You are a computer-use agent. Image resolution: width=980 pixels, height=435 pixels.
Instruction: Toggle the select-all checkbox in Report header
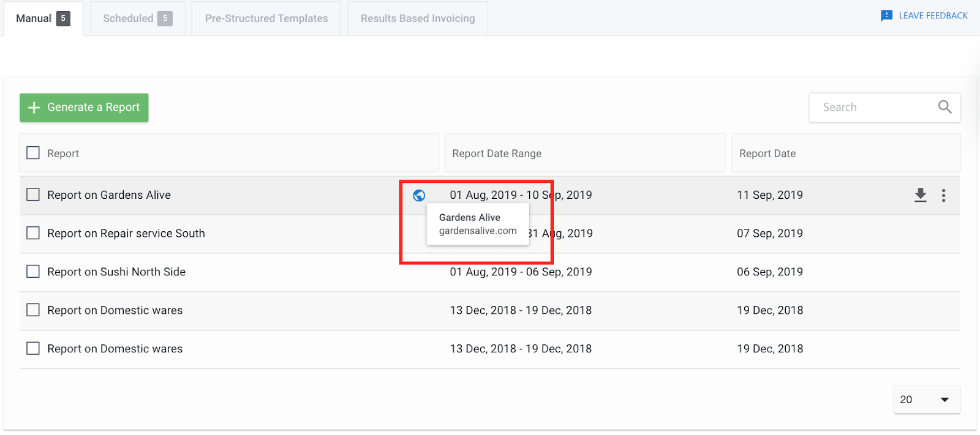(33, 152)
